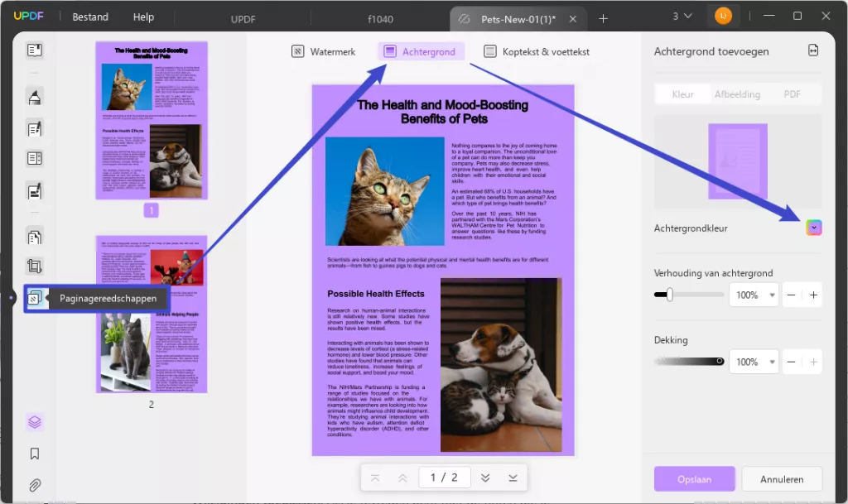Select the Crop pages tool icon
The image size is (848, 504).
[35, 266]
